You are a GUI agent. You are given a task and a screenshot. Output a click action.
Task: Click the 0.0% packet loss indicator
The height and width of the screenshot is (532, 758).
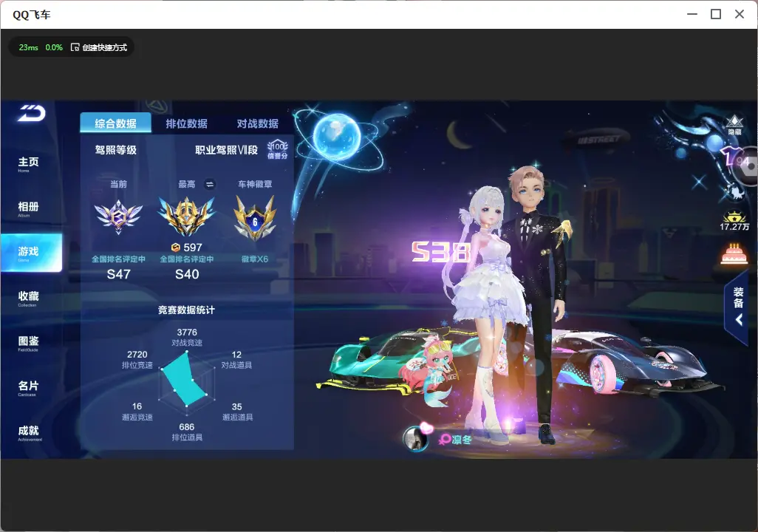click(x=54, y=47)
